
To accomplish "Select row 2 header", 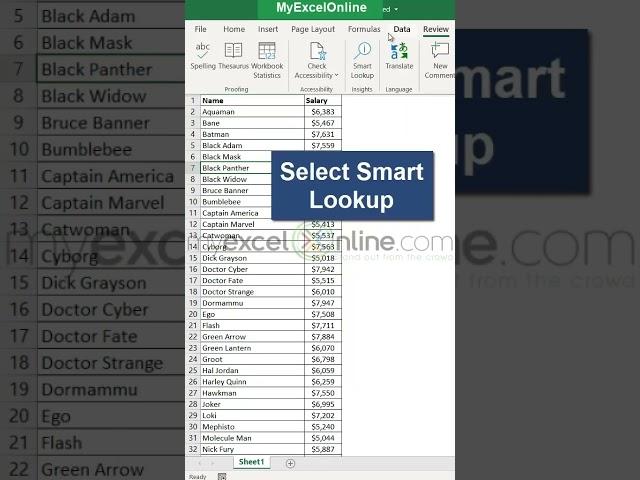I will coord(193,112).
